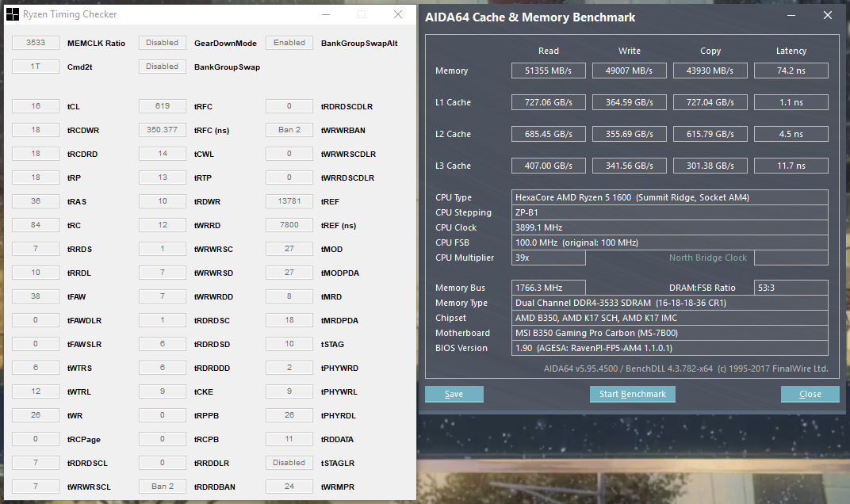Click the CPU Type field

tap(669, 197)
